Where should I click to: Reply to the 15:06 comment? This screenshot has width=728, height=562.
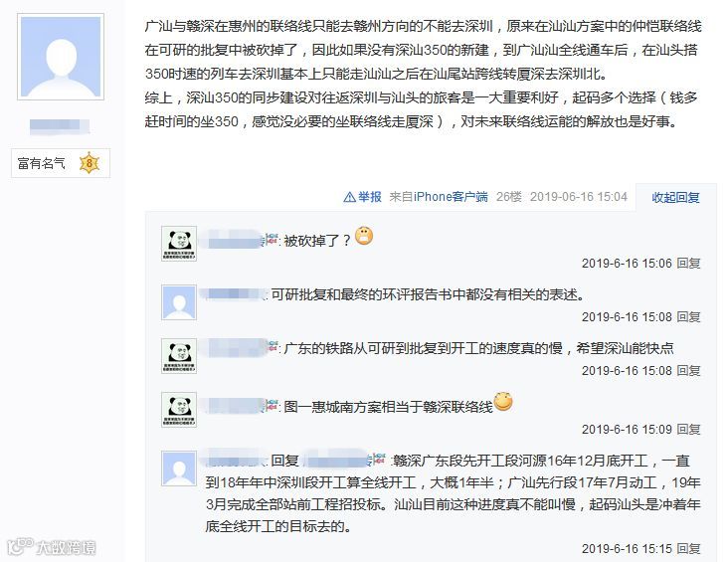coord(688,264)
